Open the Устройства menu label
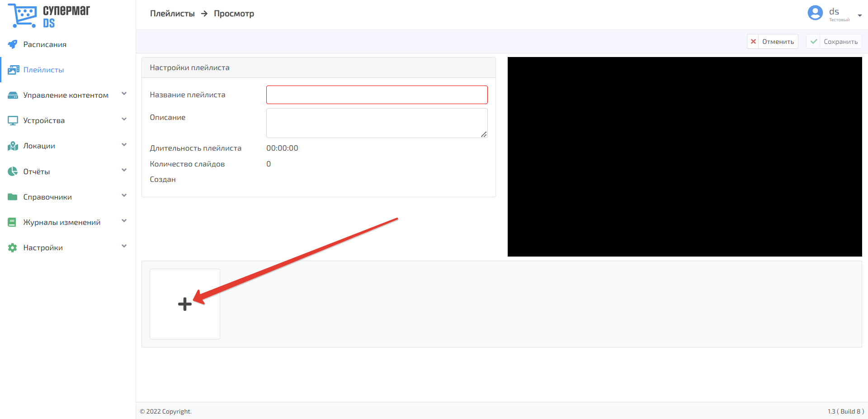The width and height of the screenshot is (868, 419). (x=44, y=120)
